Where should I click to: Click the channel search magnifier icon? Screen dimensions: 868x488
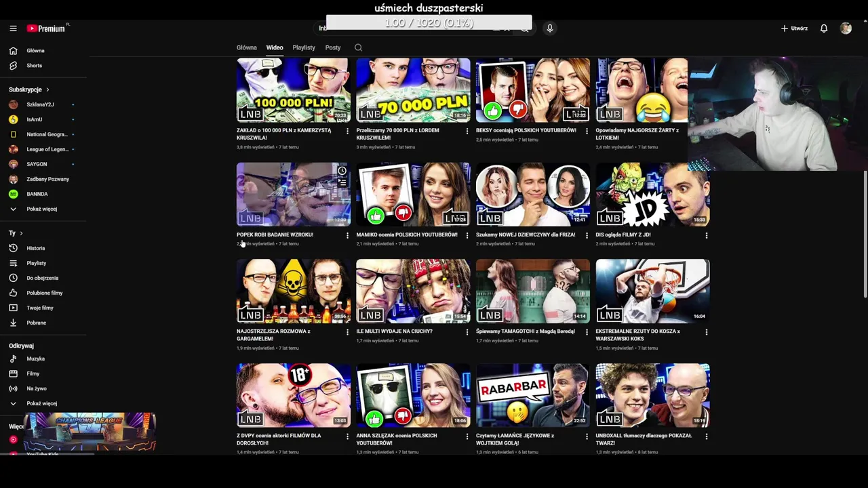click(x=358, y=47)
